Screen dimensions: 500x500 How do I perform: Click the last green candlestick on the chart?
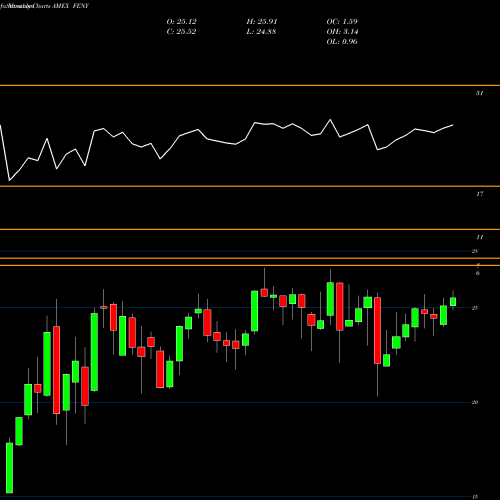click(453, 302)
